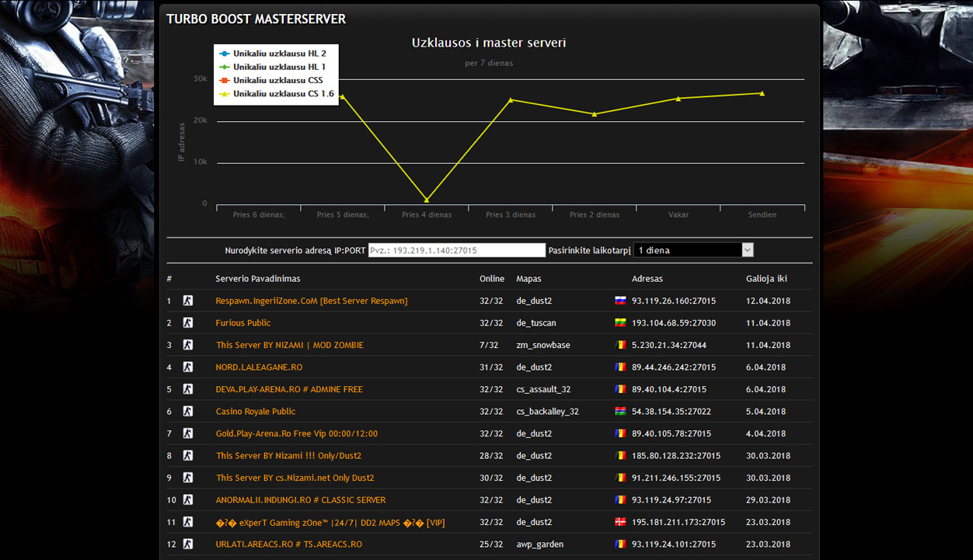Open URLATI.AREACS.RO # TS.AREACS.RO link
Screen dimensions: 973x560
coord(288,544)
